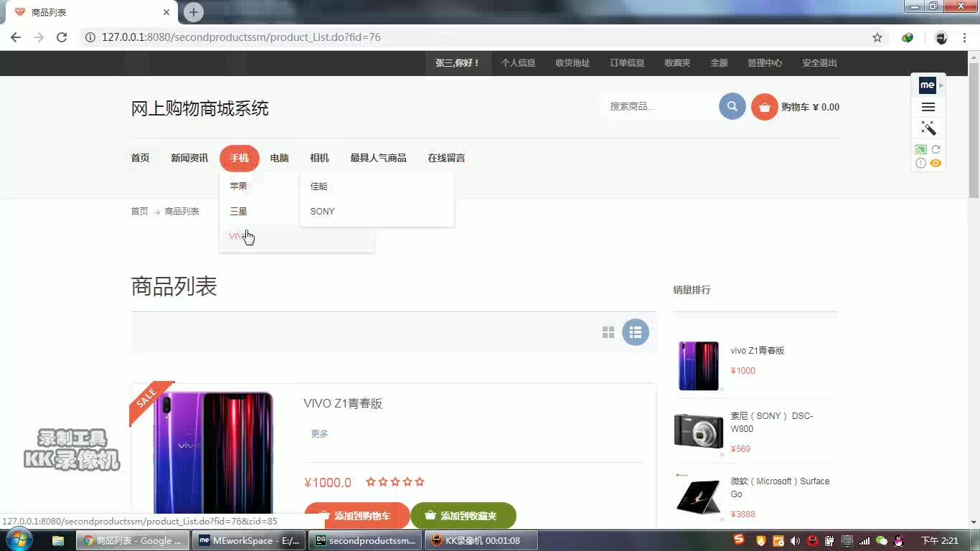Click the network signal tray icon

point(864,541)
